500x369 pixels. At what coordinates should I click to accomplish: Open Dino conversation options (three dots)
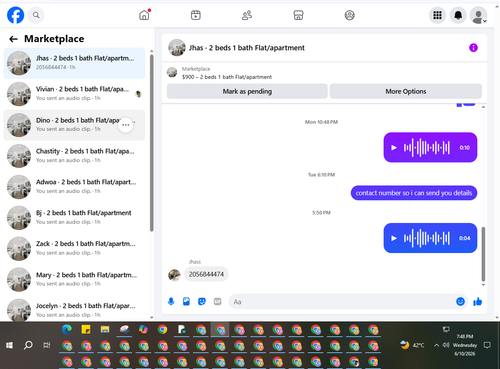126,125
